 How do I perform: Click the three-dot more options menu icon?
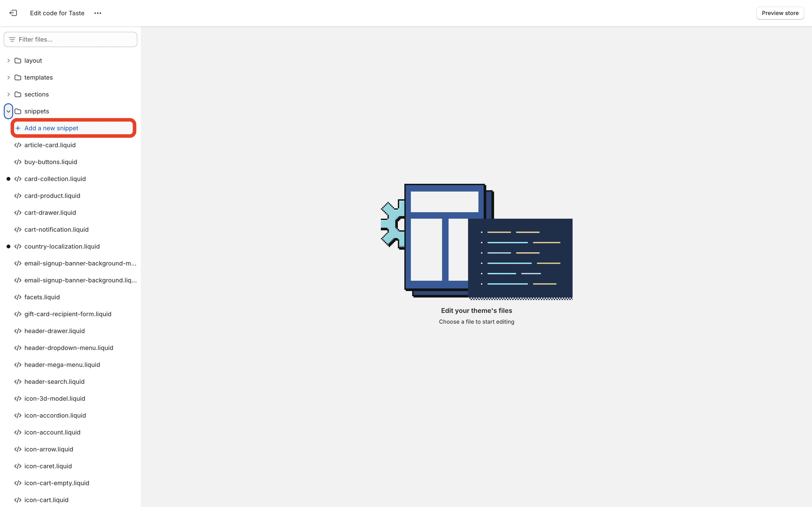coord(98,13)
